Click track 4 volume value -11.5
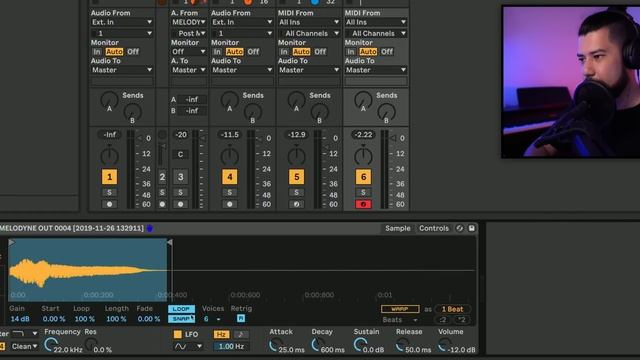The height and width of the screenshot is (360, 640). coord(229,135)
